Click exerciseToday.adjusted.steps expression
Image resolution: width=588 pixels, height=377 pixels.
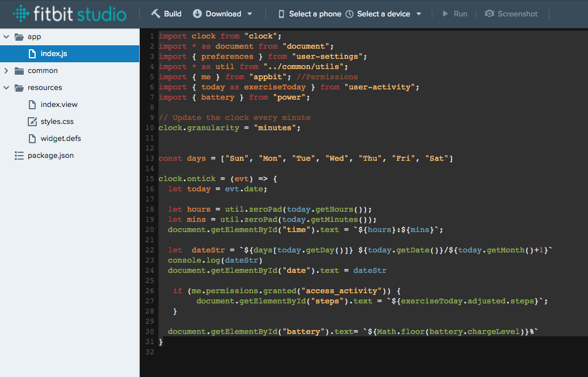click(467, 301)
